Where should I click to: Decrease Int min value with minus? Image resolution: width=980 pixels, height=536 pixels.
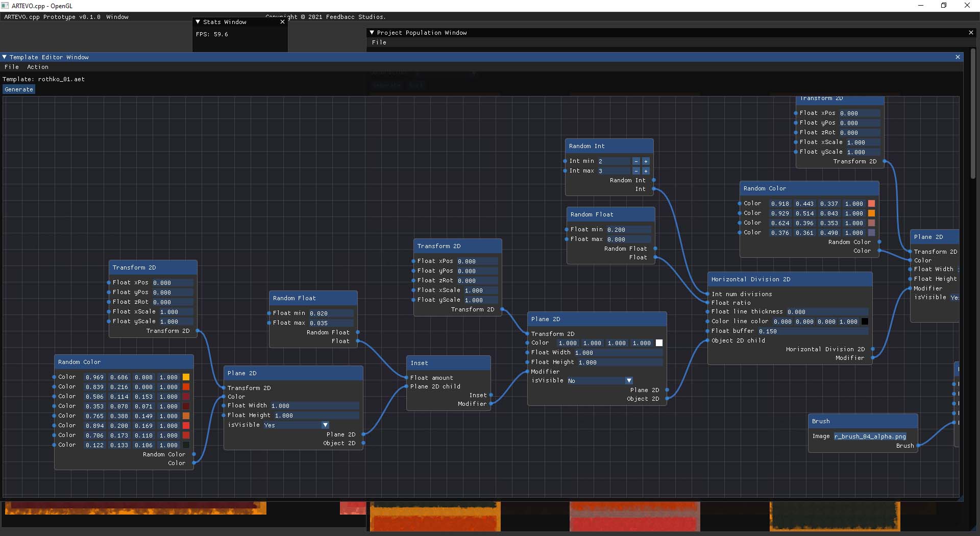click(636, 161)
